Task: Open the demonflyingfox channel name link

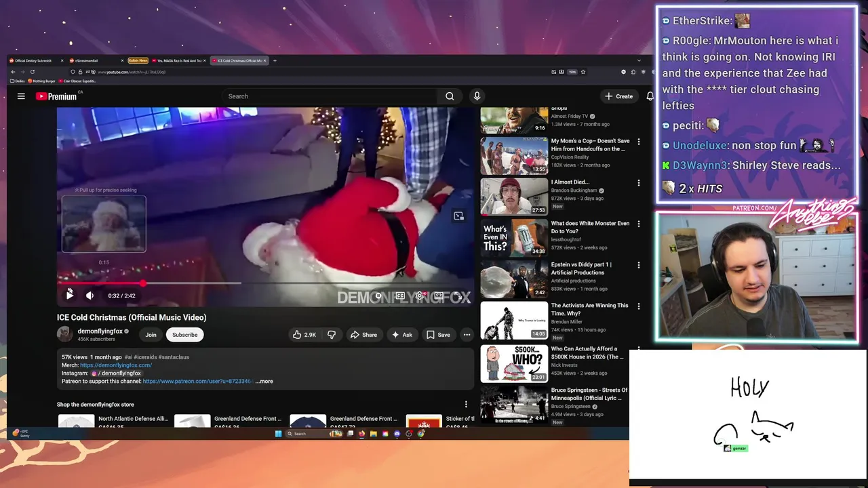Action: [x=100, y=331]
